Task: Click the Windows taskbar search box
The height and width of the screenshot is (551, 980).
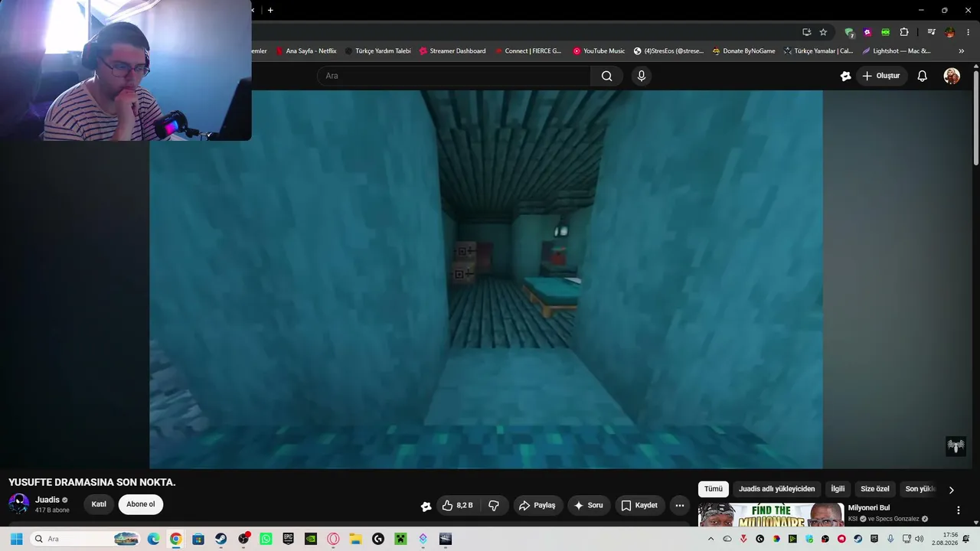Action: point(84,539)
